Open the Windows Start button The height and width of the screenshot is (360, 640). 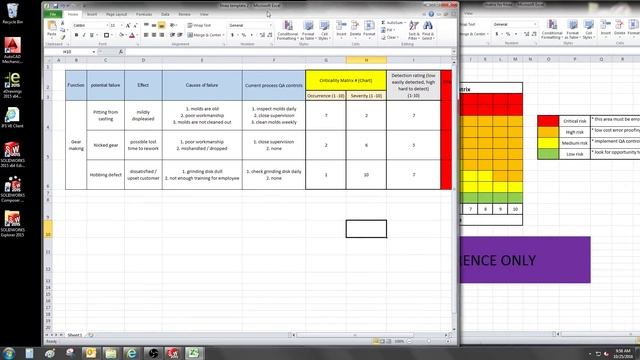(x=9, y=353)
